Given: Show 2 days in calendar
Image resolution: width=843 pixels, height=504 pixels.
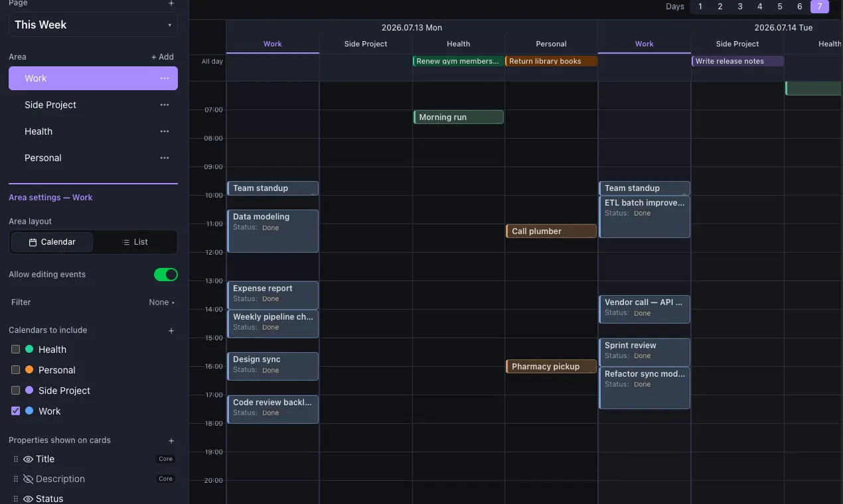Looking at the screenshot, I should click(x=720, y=7).
